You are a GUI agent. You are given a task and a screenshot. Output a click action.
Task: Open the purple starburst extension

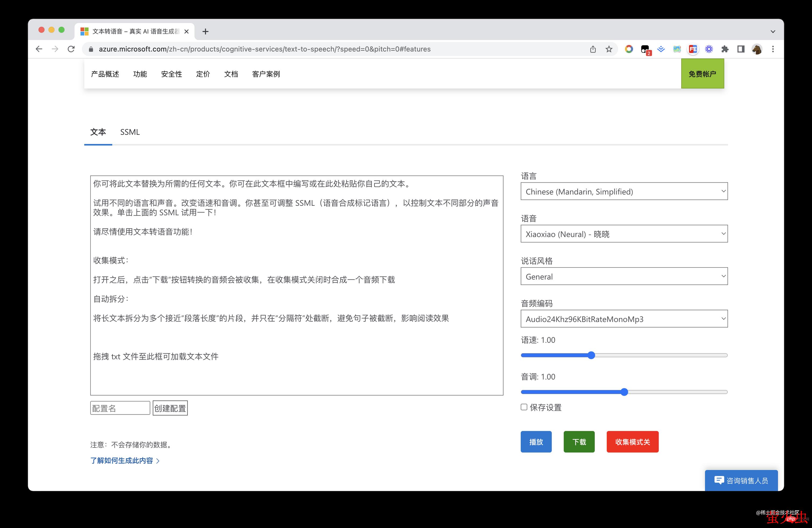pyautogui.click(x=709, y=49)
